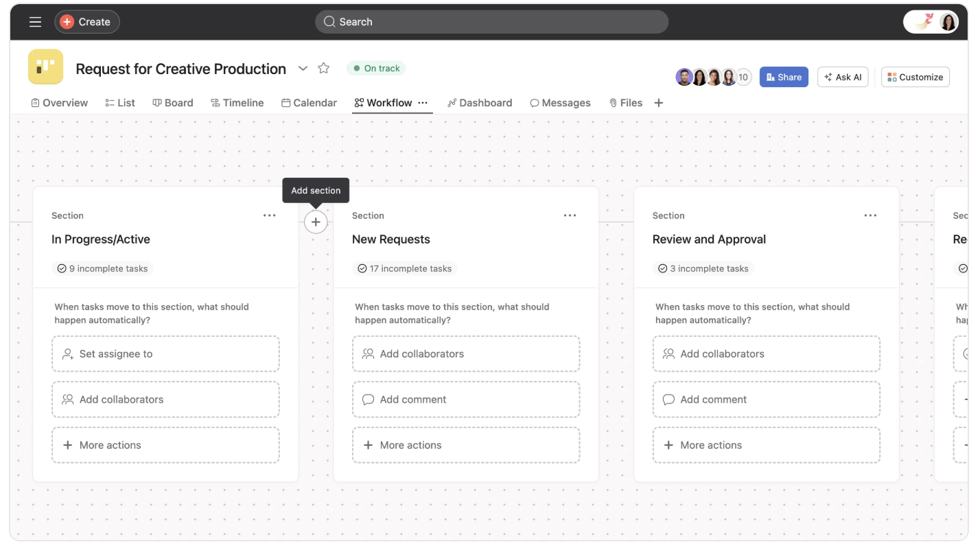980x553 pixels.
Task: Open In Progress/Active section options via ellipsis
Action: 269,215
